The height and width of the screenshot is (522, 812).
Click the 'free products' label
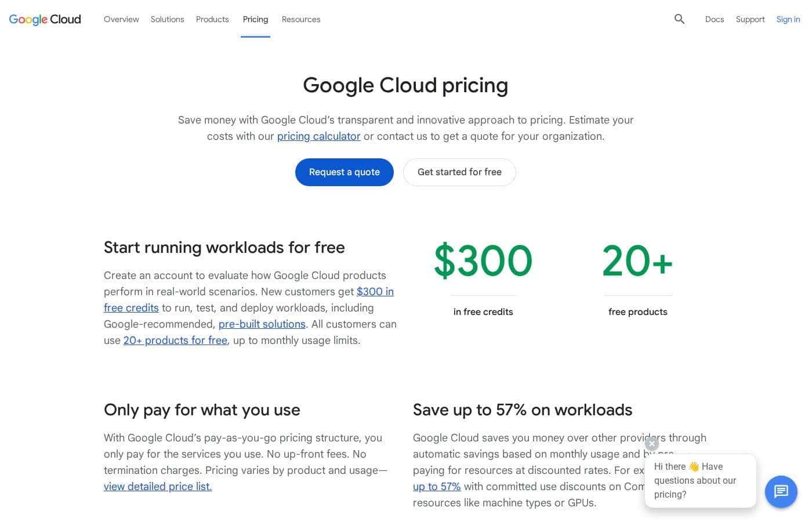[637, 312]
